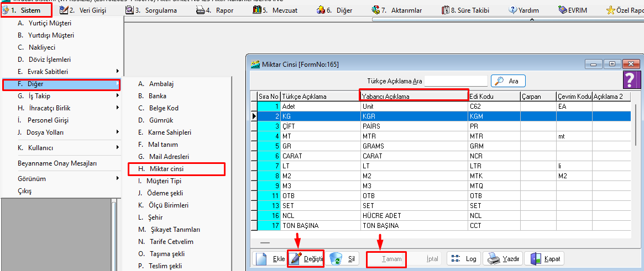This screenshot has height=271, width=644.
Task: Click the Ara search button
Action: pos(507,81)
